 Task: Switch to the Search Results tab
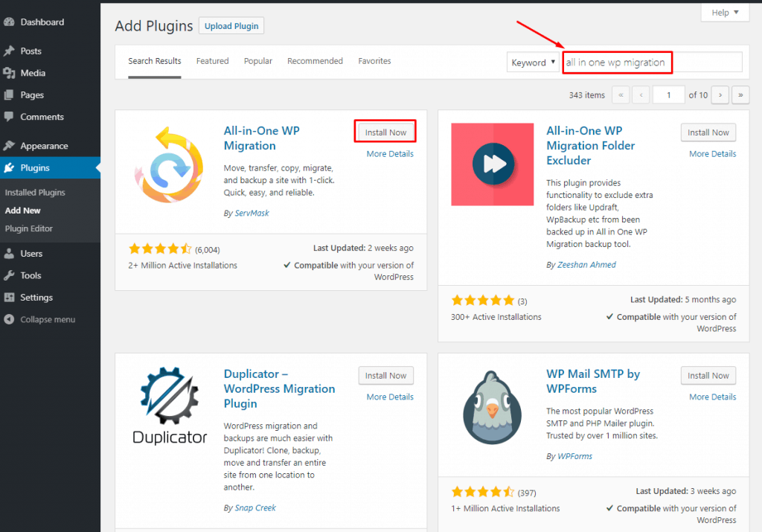tap(155, 61)
